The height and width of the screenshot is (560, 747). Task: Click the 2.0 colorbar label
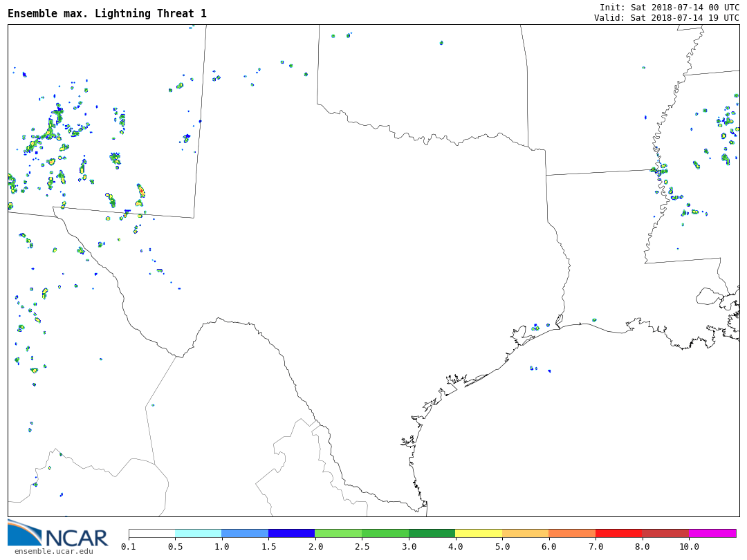tap(315, 546)
